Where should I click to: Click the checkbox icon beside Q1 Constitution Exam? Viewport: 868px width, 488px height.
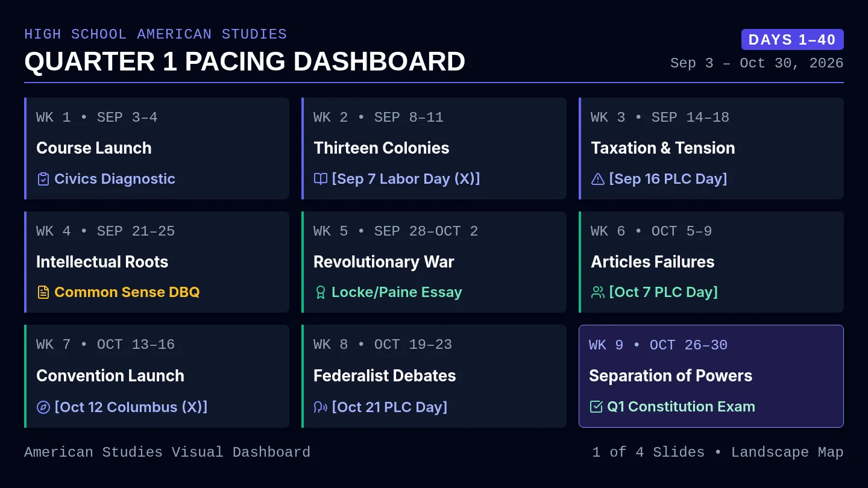596,407
